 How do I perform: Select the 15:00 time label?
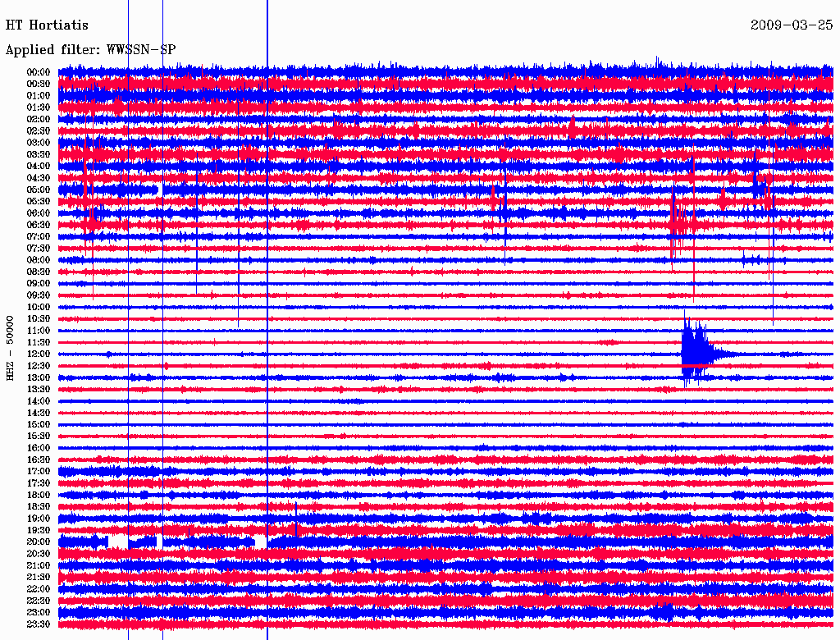tap(39, 424)
